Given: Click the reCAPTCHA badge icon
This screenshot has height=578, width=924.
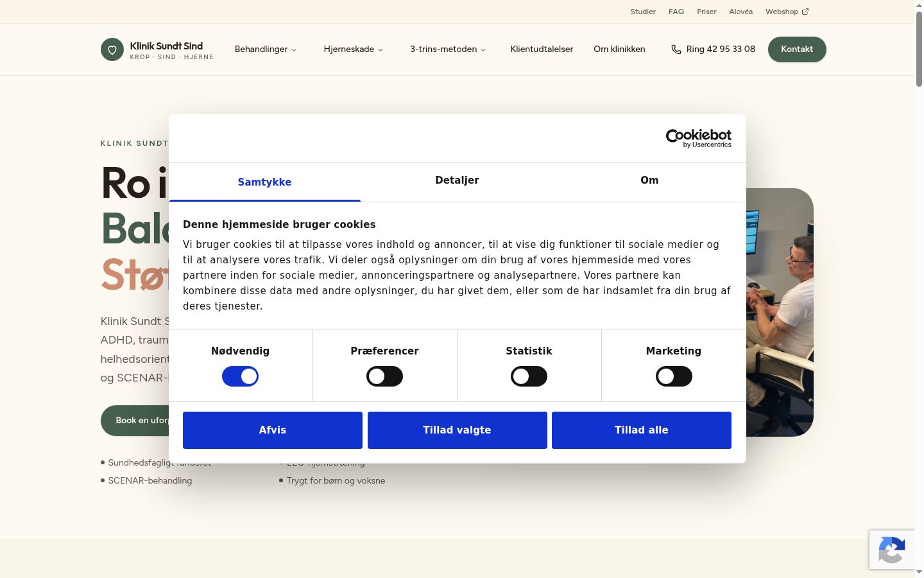Looking at the screenshot, I should click(x=891, y=550).
